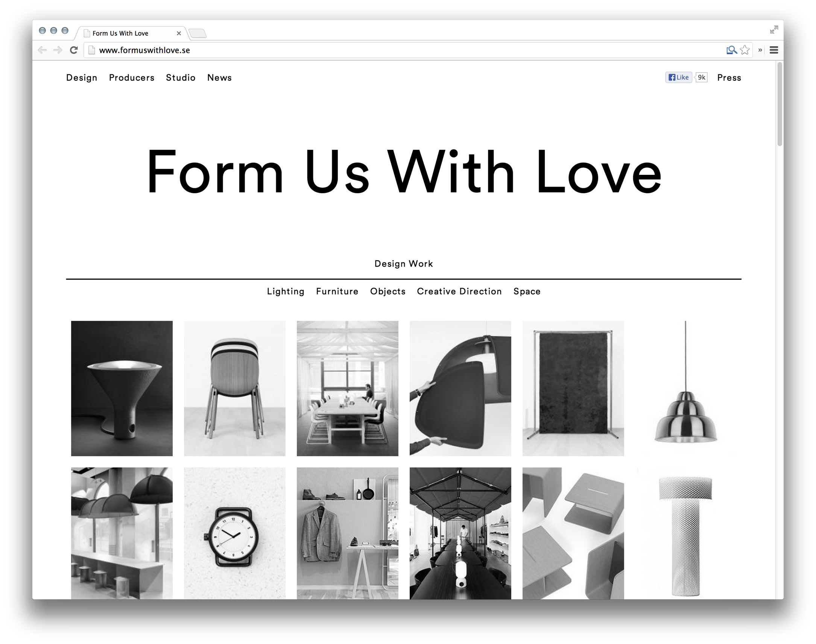The image size is (816, 644).
Task: Click the fullscreen arrows icon
Action: 774,30
